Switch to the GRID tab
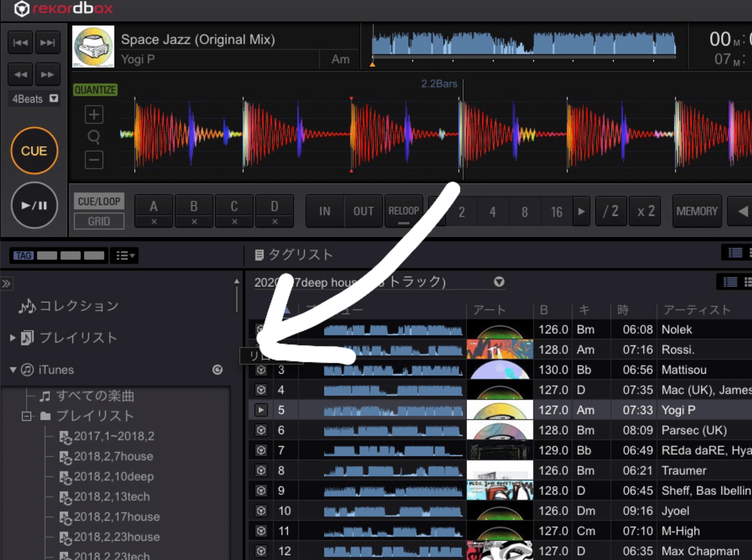 99,221
